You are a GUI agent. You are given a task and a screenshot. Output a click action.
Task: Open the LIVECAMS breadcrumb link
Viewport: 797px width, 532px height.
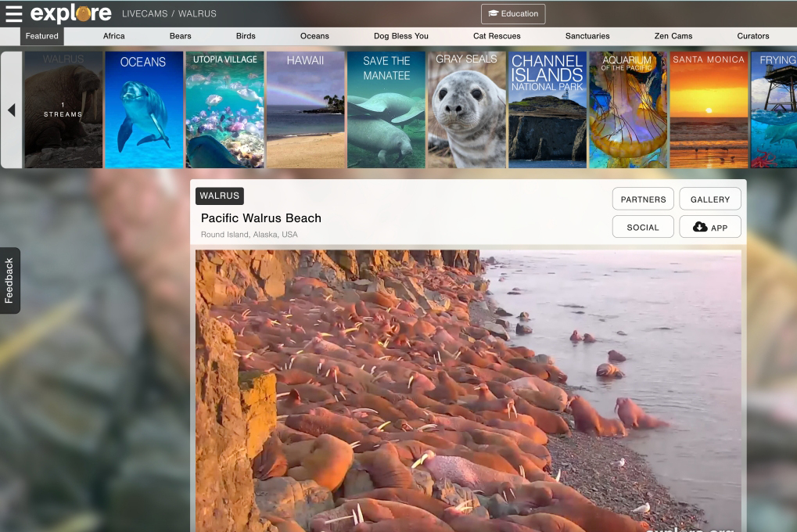pos(145,14)
